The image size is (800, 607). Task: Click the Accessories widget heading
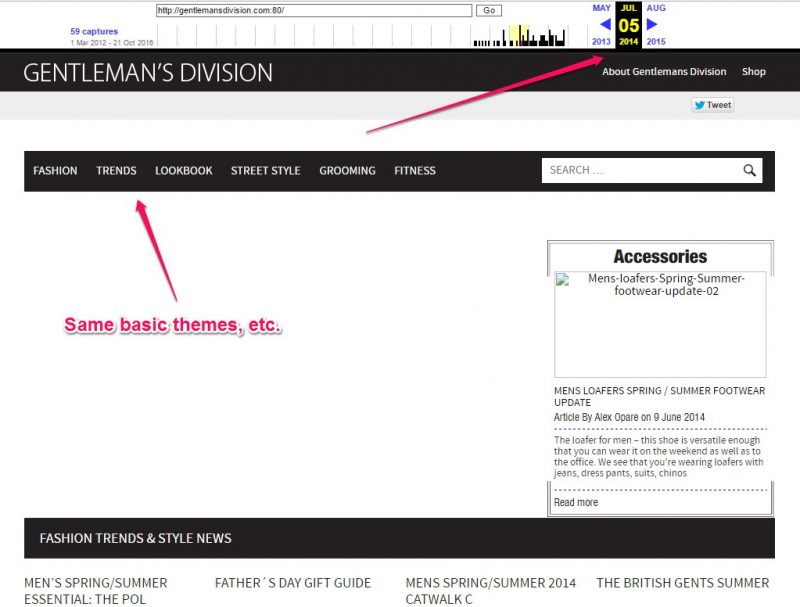tap(660, 257)
